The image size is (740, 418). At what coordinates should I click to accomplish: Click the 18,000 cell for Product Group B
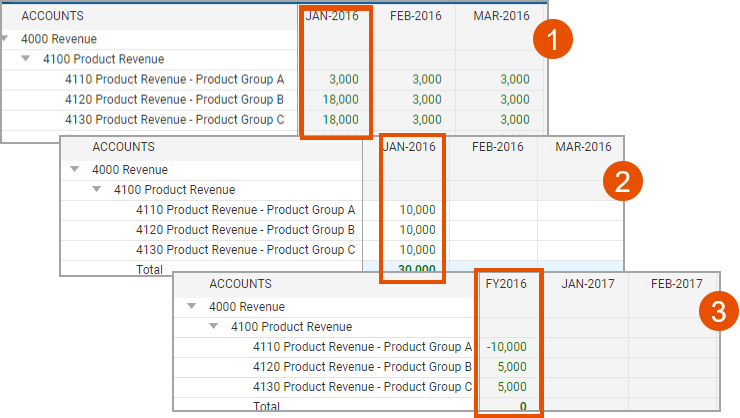pos(340,100)
